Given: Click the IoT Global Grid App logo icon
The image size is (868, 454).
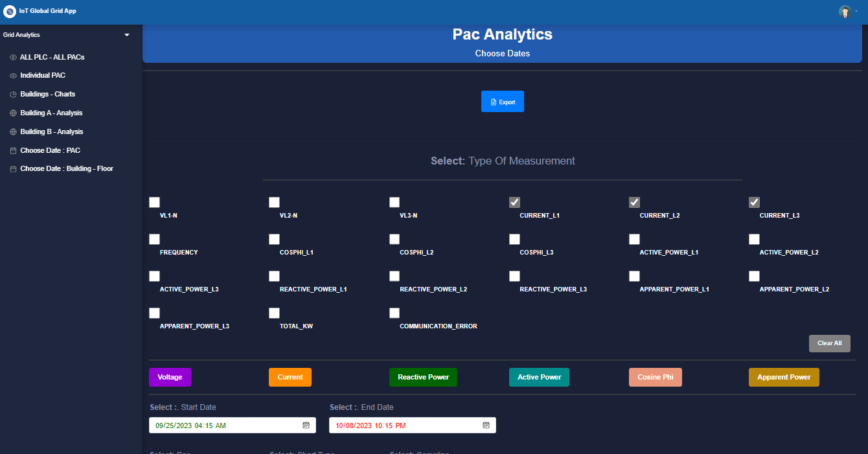Looking at the screenshot, I should (x=10, y=11).
